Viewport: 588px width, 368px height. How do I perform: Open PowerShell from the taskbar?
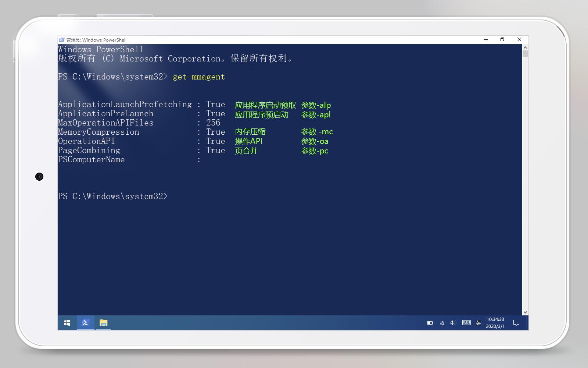pos(85,323)
